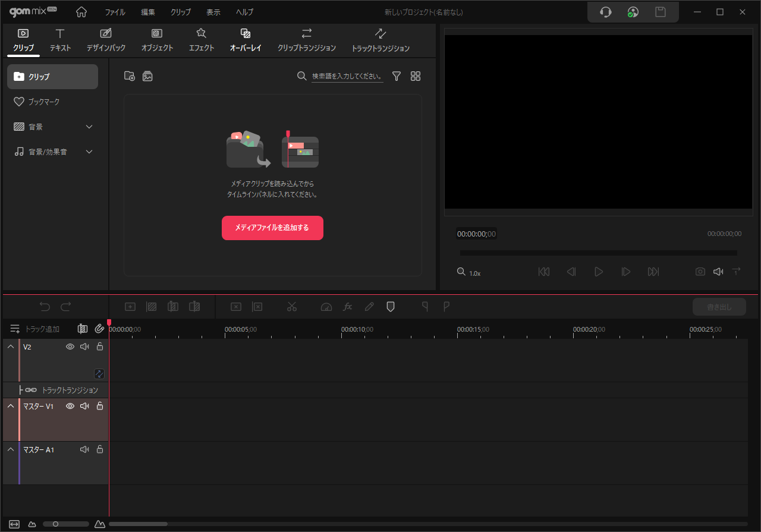The width and height of the screenshot is (761, 532).
Task: Lock the マスター V1 track
Action: (100, 406)
